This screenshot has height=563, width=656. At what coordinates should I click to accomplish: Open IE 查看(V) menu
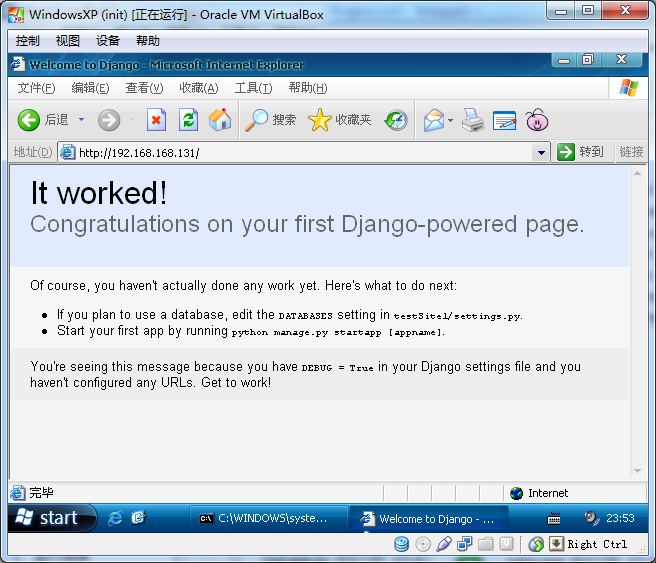(144, 88)
